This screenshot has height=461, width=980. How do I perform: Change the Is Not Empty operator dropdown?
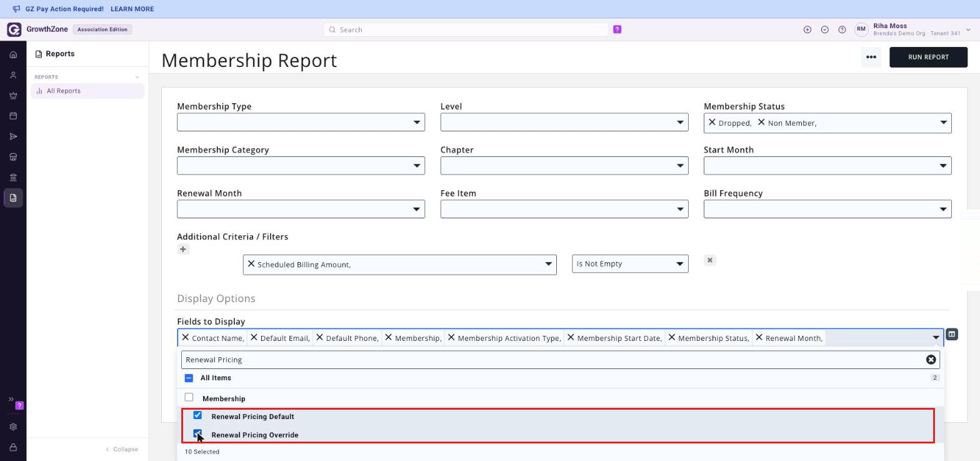pyautogui.click(x=630, y=264)
